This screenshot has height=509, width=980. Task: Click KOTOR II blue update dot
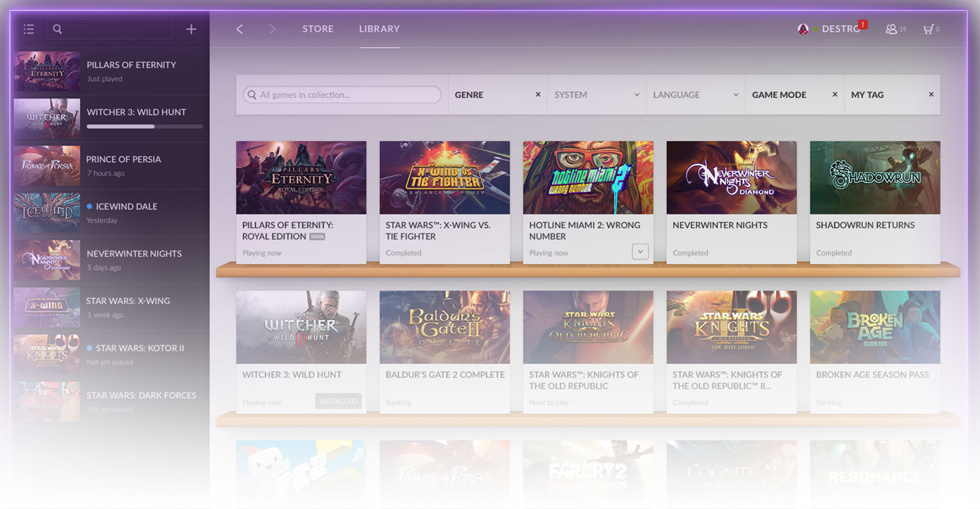[89, 348]
